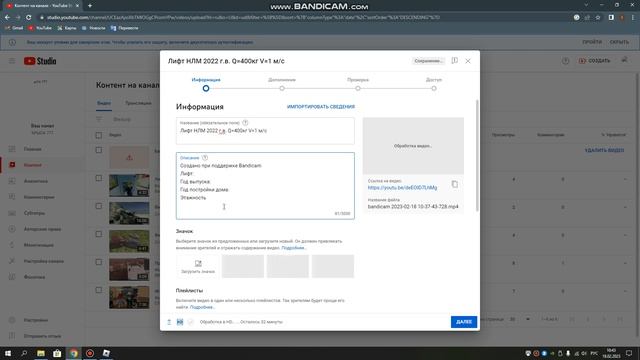Click the browser address bar

point(302,18)
